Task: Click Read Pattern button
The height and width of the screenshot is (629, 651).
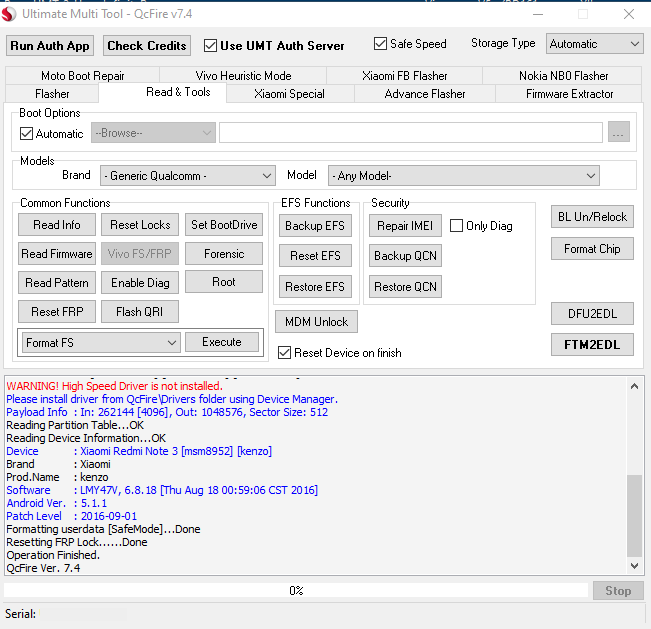Action: coord(57,283)
